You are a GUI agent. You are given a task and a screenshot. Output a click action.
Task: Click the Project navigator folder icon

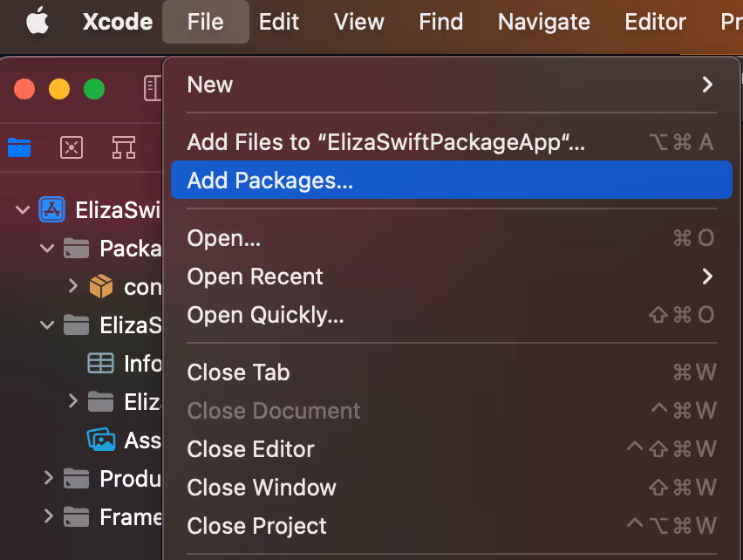tap(19, 147)
